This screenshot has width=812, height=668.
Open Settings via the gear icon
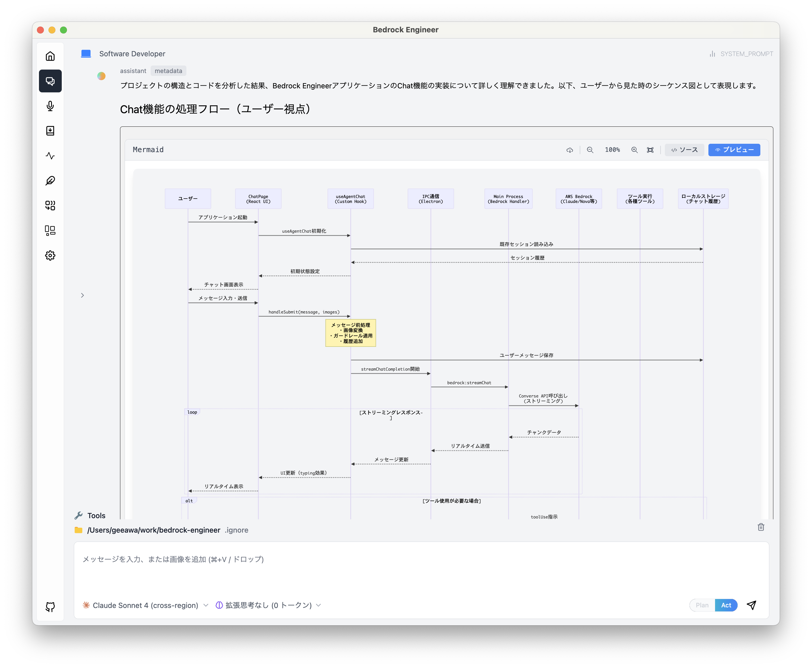[x=50, y=255]
